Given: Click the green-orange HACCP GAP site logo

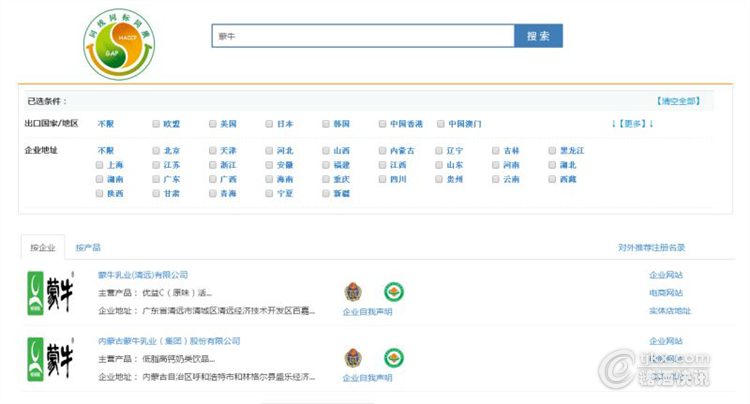Looking at the screenshot, I should pyautogui.click(x=119, y=44).
